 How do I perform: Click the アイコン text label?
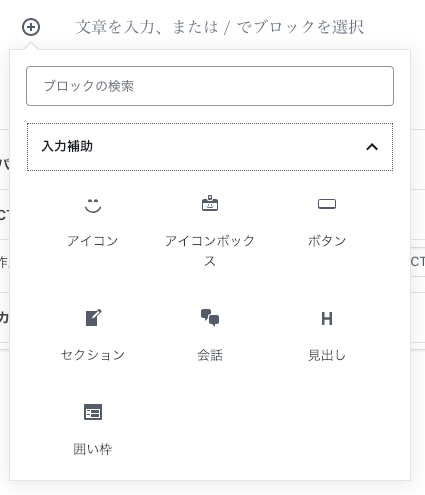93,241
